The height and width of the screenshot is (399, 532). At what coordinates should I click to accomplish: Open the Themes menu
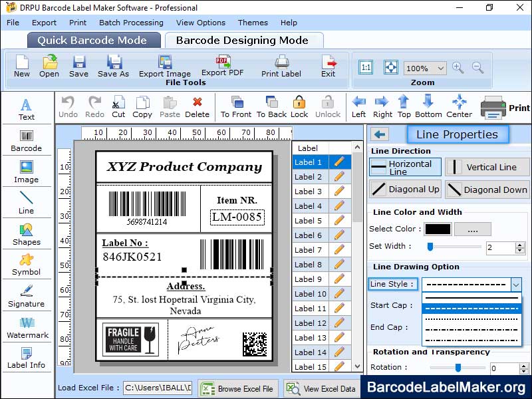[253, 23]
